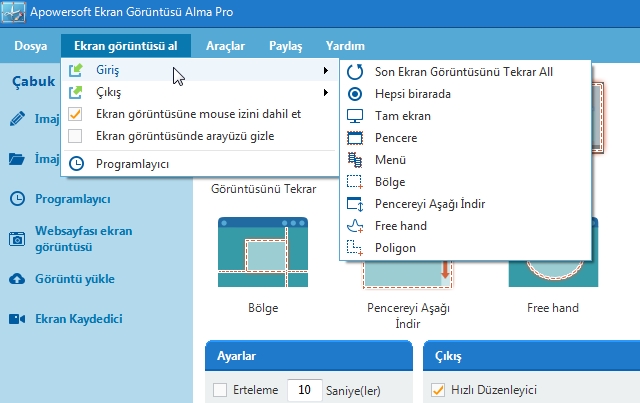
Task: Click the Erteleme seconds input field
Action: [303, 390]
